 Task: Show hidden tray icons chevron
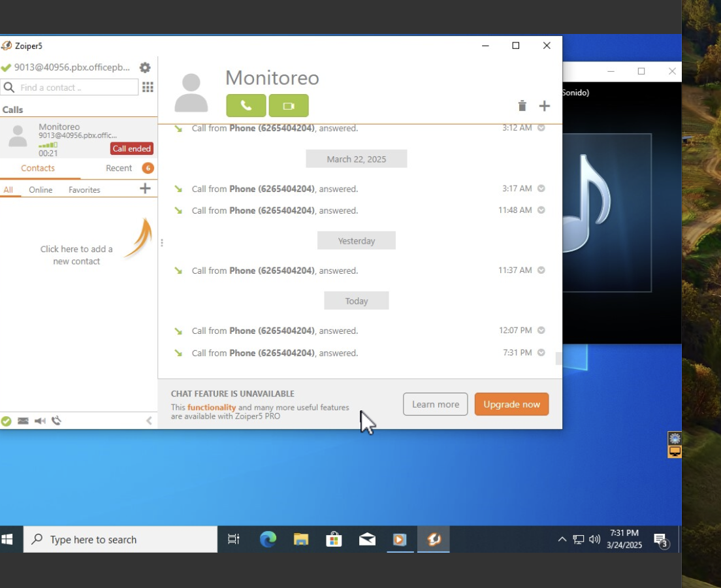(x=562, y=539)
